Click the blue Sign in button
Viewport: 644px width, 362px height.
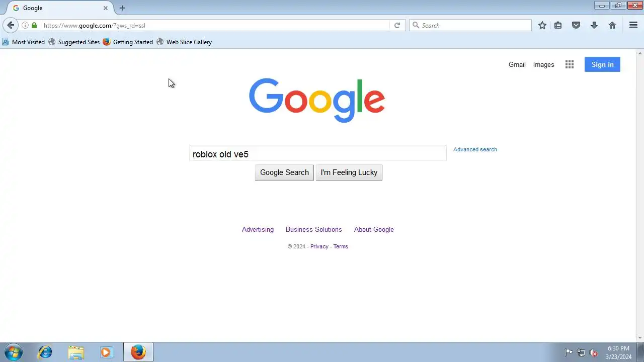(602, 64)
